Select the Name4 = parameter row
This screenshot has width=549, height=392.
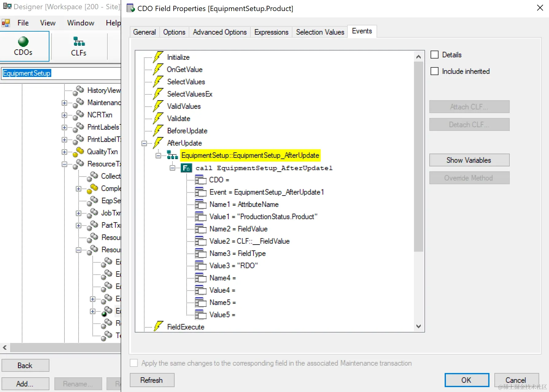(x=222, y=278)
